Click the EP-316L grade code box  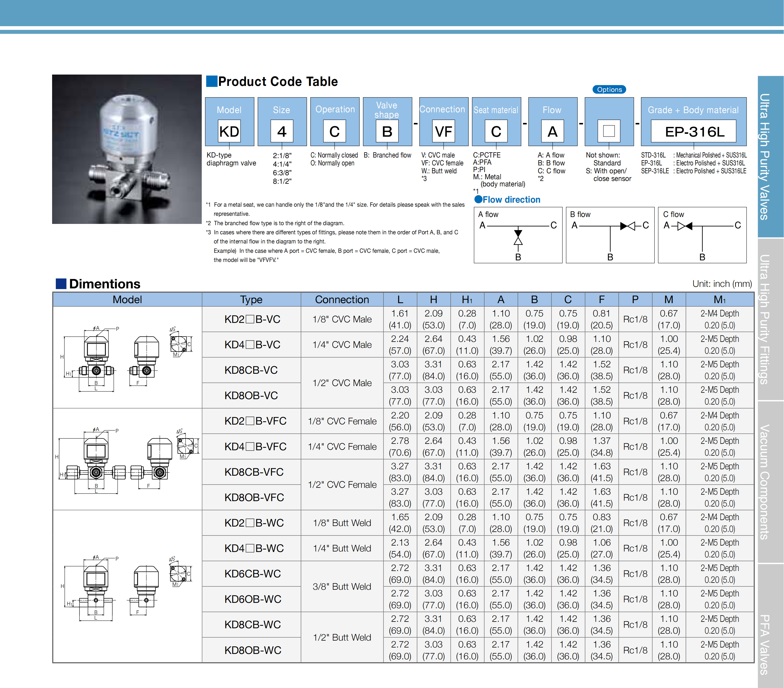(x=693, y=131)
